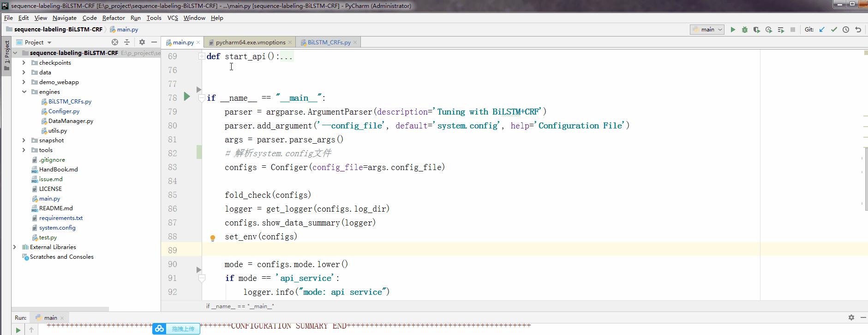The height and width of the screenshot is (335, 868).
Task: Open the File menu
Action: [x=8, y=18]
